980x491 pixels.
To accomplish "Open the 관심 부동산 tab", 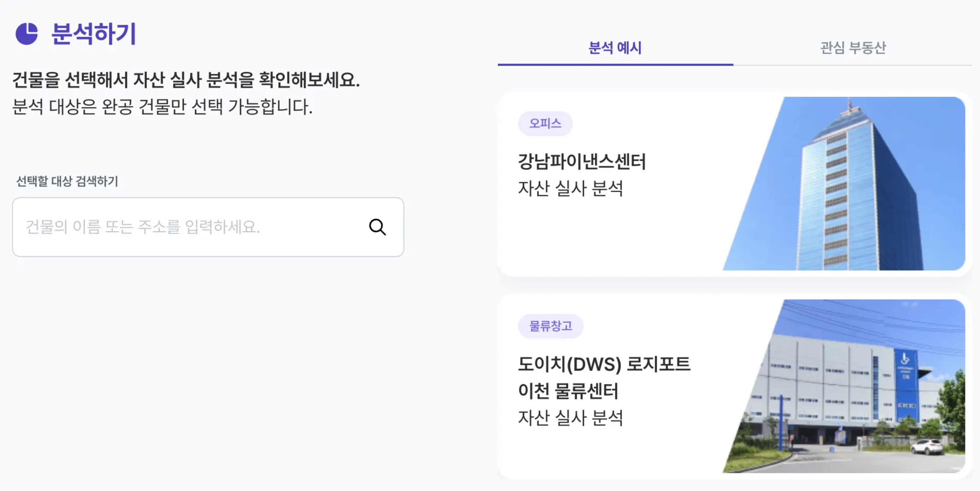I will click(853, 48).
